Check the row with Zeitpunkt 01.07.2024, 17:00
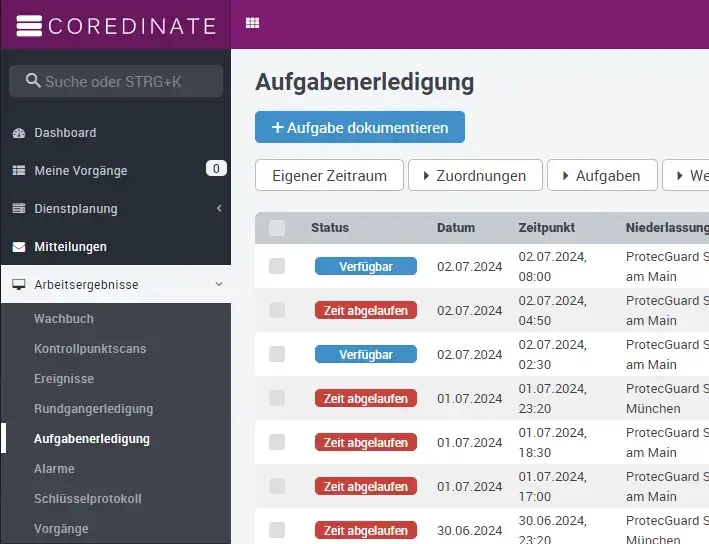Viewport: 709px width, 544px height. pos(277,486)
